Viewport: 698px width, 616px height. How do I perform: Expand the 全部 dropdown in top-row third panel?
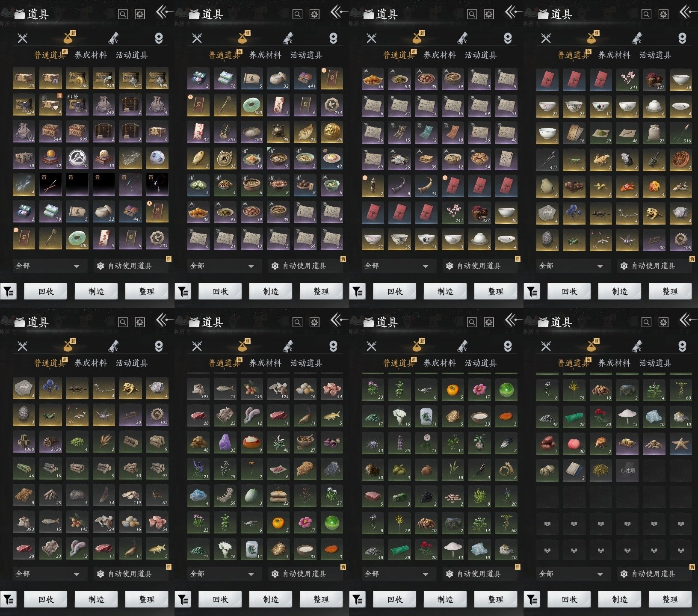398,266
